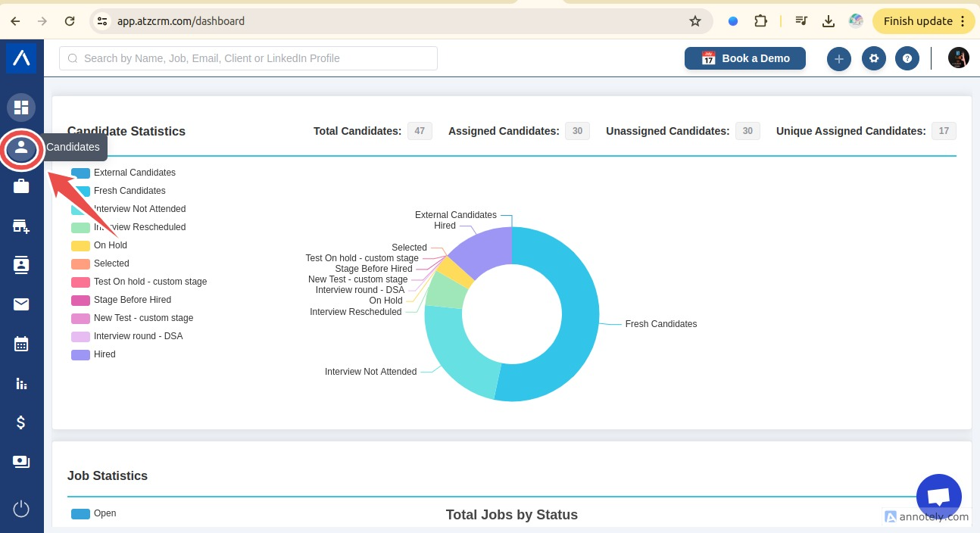The height and width of the screenshot is (533, 980).
Task: Toggle Fresh Candidates legend item in chart
Action: coord(130,191)
